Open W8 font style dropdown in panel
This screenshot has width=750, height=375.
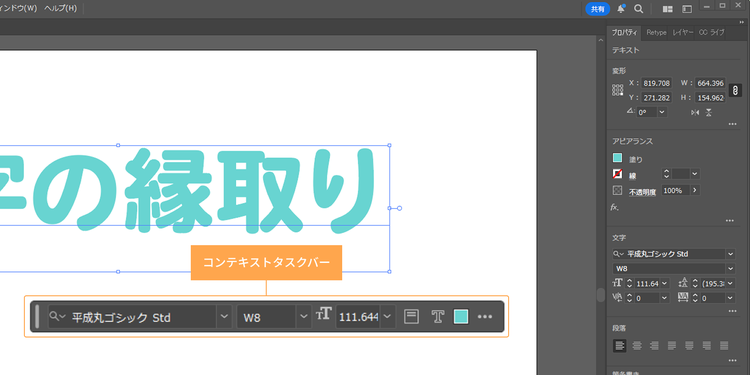click(x=730, y=268)
